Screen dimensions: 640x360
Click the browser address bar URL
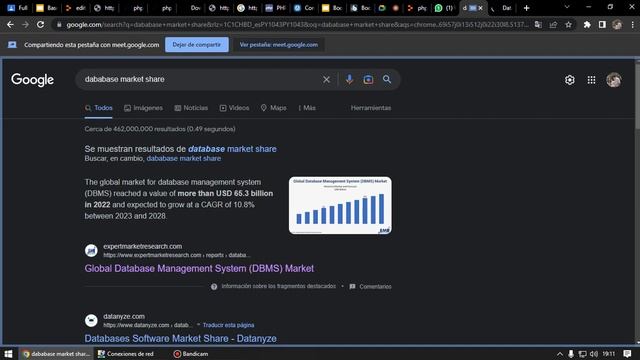click(297, 25)
